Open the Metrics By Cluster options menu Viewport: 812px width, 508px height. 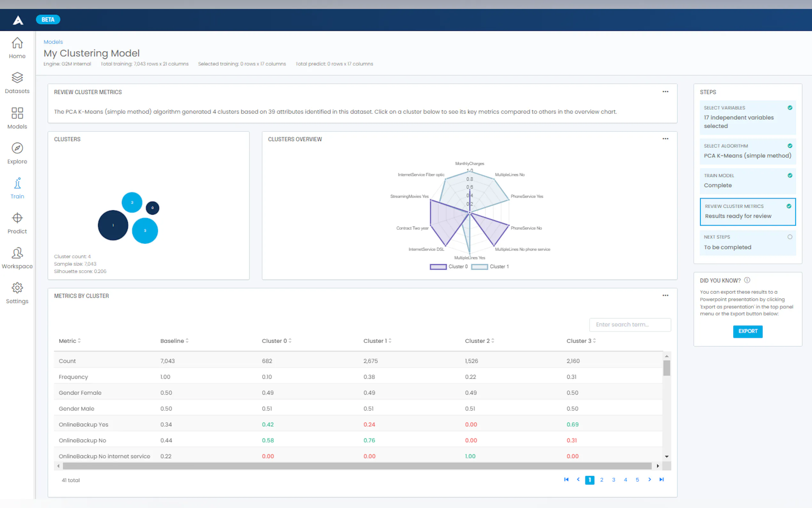(666, 295)
